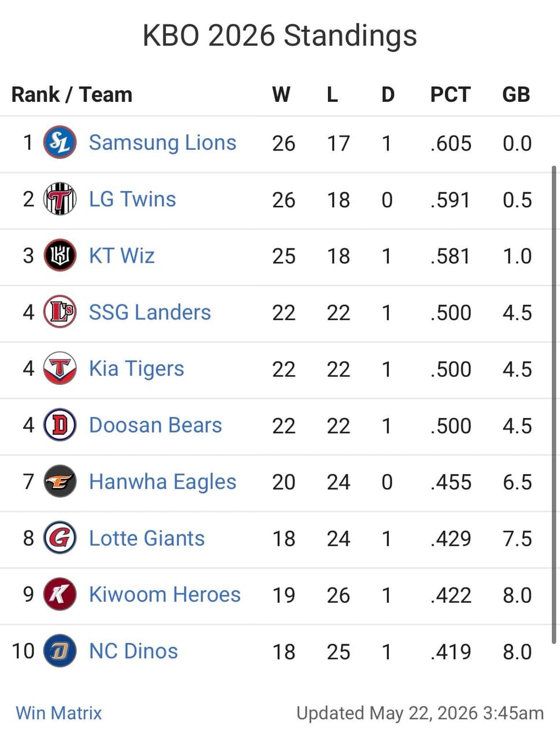Open the Samsung Lions team page link

tap(163, 142)
